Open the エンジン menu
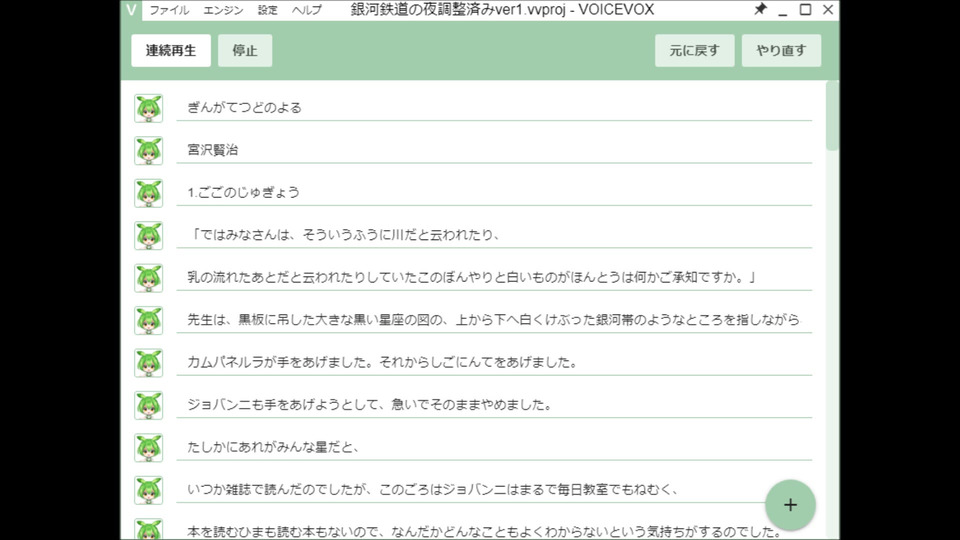 point(223,10)
